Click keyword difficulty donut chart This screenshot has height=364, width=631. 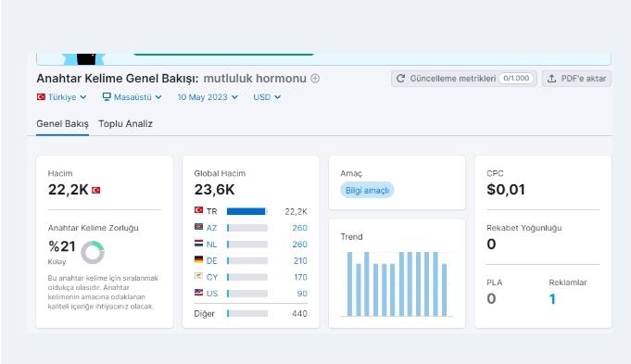tap(93, 252)
